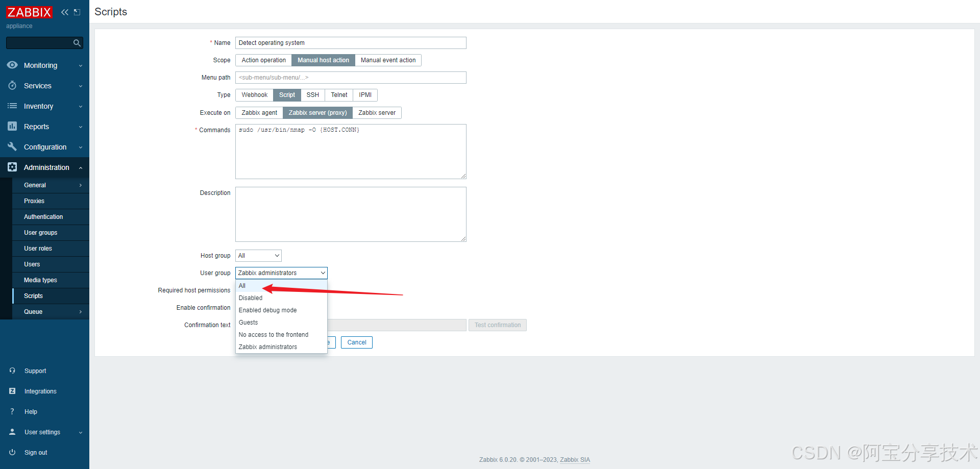Select Zabbix administrators list option
The image size is (980, 469).
click(281, 347)
